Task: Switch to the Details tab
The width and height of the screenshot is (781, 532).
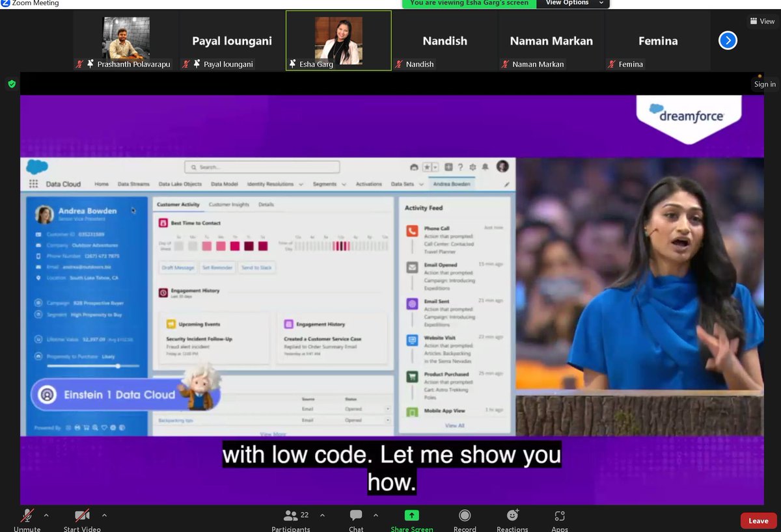Action: (x=266, y=204)
